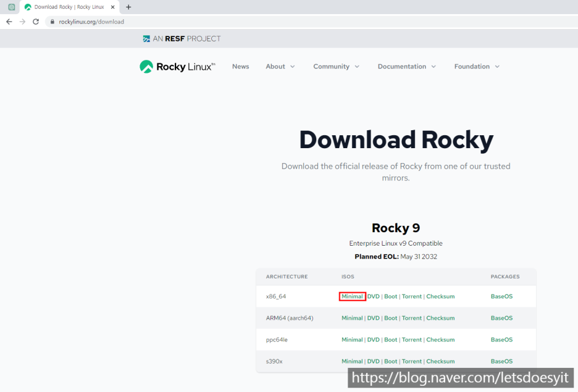Open ppc64le Torrent link
The width and height of the screenshot is (578, 392).
412,340
